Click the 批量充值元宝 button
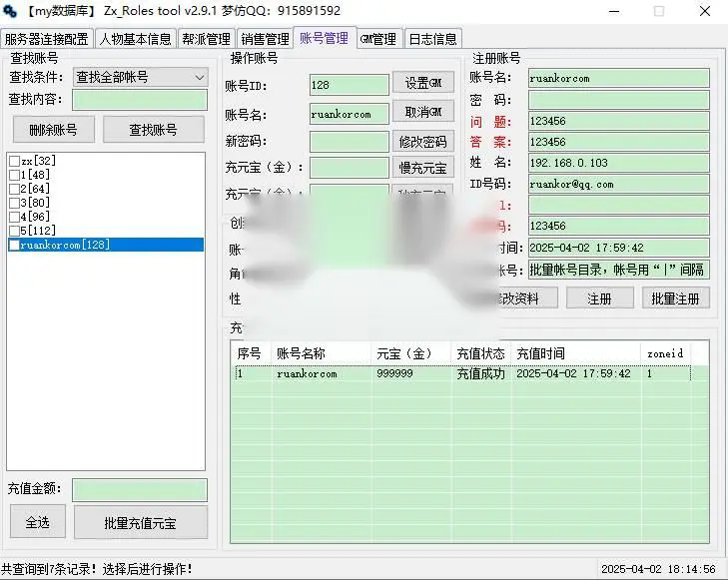 pyautogui.click(x=141, y=522)
